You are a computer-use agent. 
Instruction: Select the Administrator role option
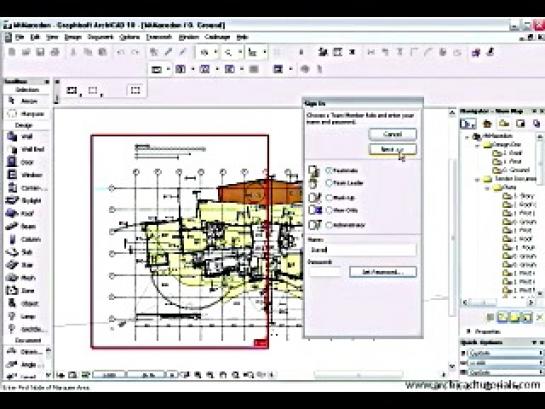pos(329,225)
